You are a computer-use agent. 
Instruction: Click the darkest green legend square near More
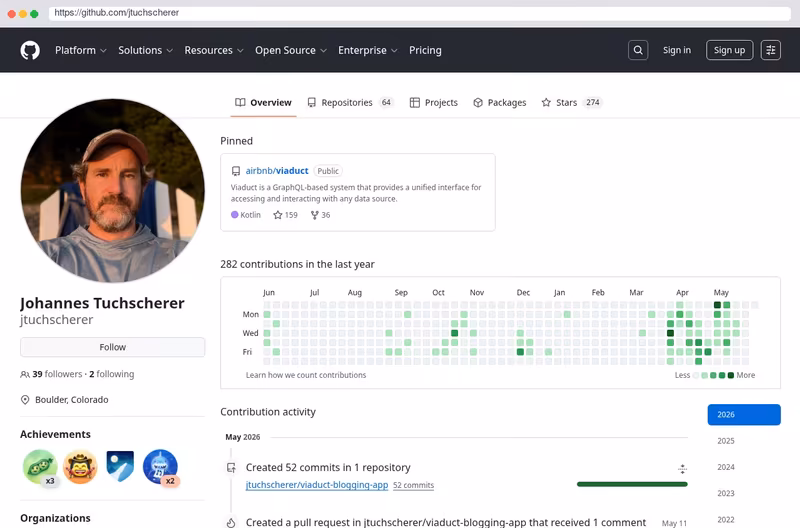coord(731,375)
